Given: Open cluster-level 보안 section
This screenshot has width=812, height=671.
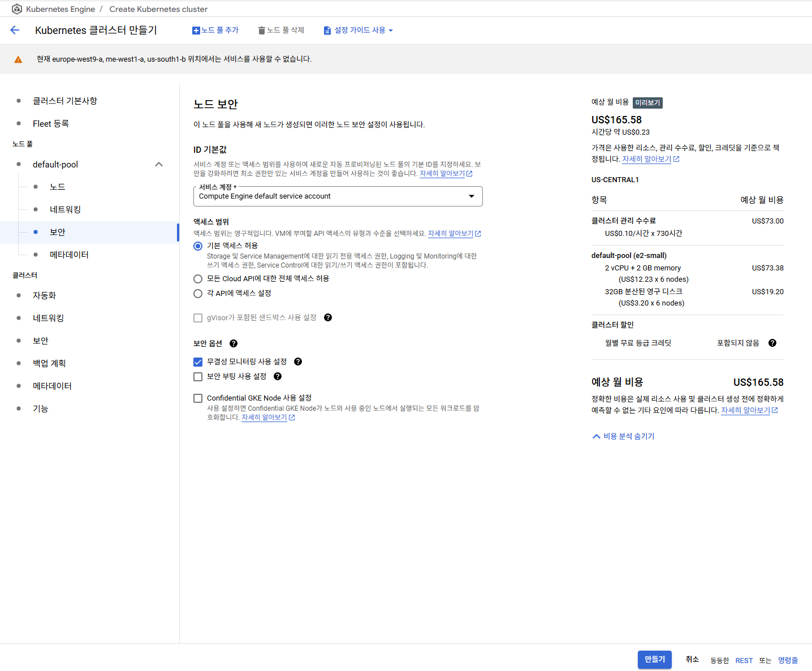Looking at the screenshot, I should click(41, 341).
